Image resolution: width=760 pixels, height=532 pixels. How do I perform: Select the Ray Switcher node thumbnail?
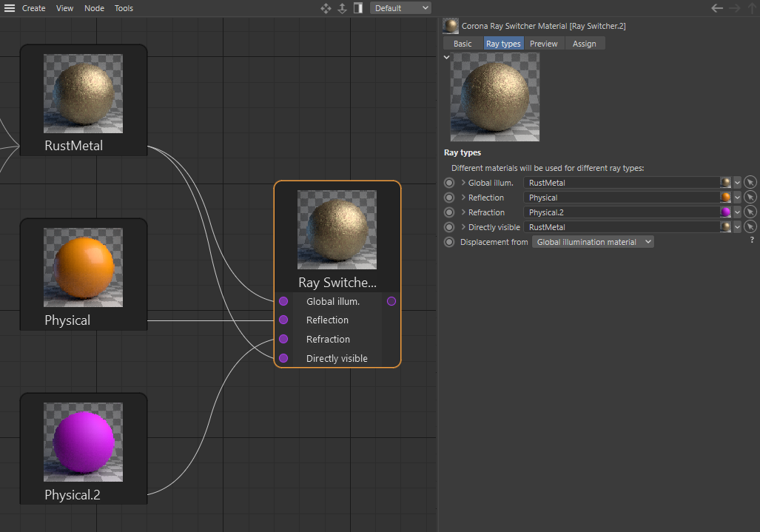(x=337, y=229)
